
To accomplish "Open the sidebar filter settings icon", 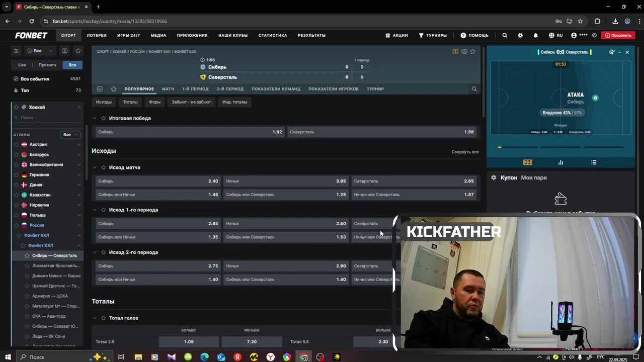I will pos(16,51).
